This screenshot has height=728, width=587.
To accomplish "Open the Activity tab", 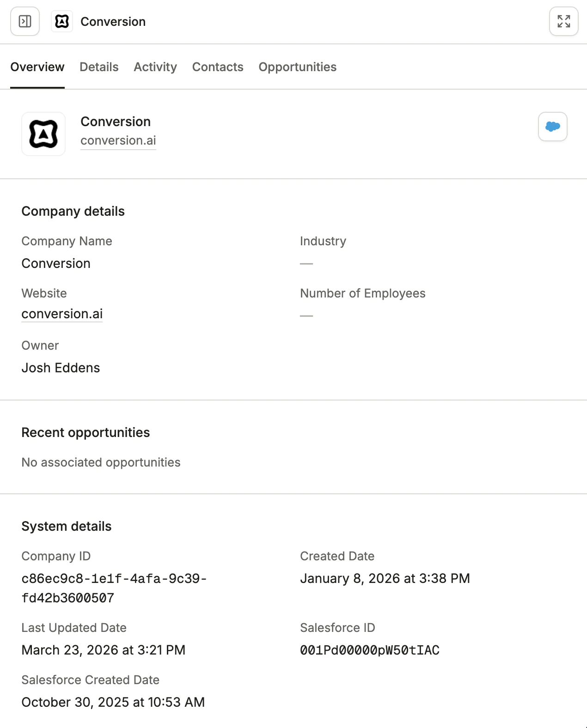I will point(155,67).
